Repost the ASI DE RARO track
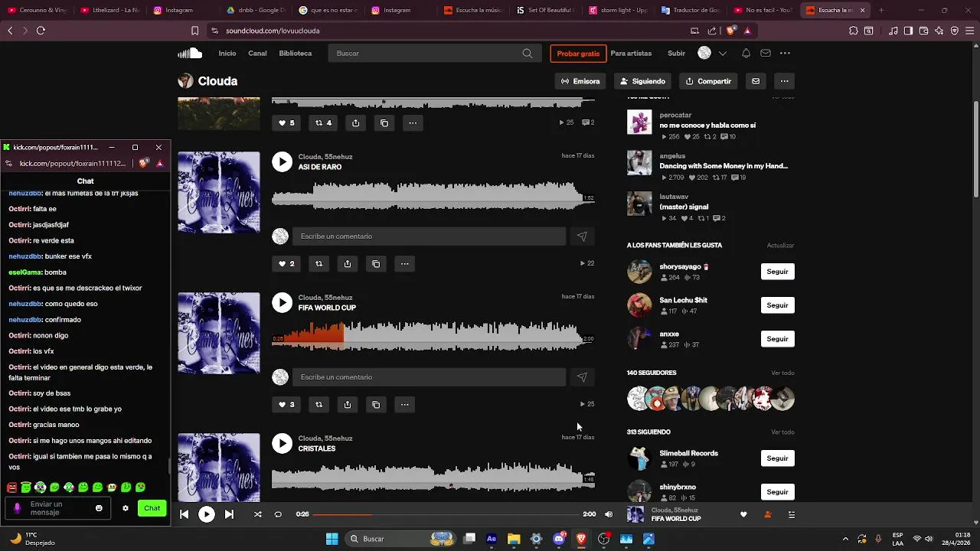This screenshot has height=551, width=980. coord(319,264)
